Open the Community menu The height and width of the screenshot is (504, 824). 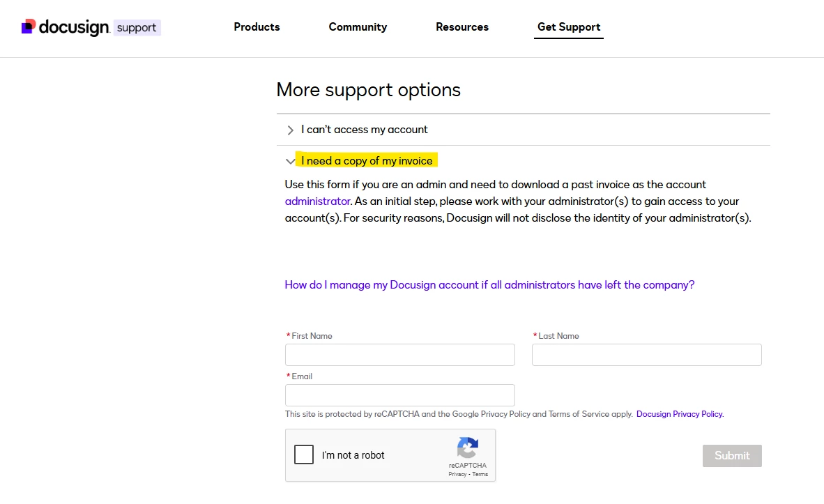(358, 26)
